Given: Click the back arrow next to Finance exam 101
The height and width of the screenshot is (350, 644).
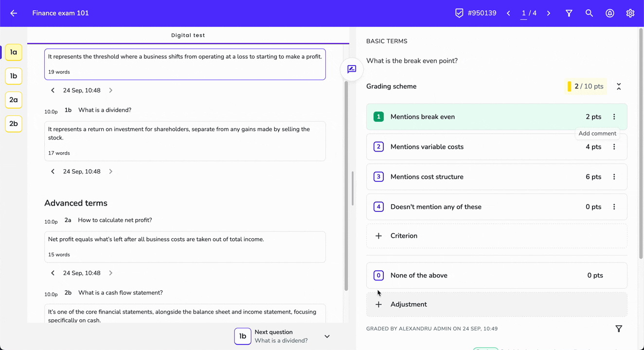Looking at the screenshot, I should [x=14, y=13].
